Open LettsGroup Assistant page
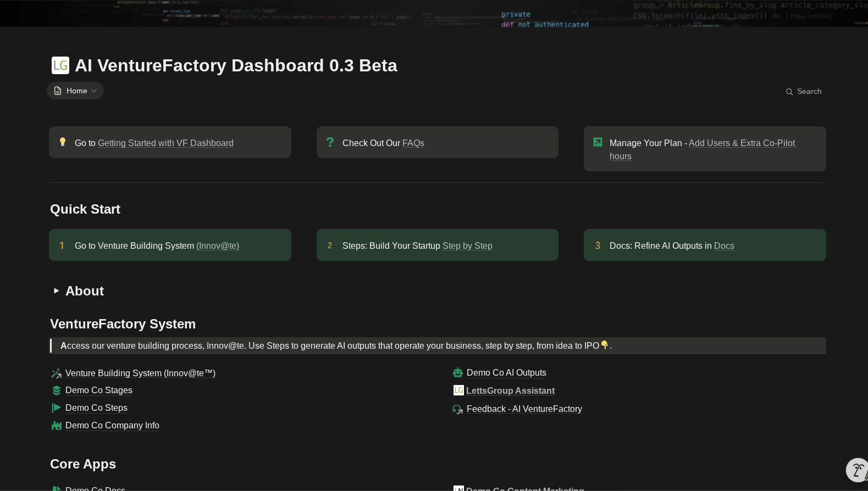The height and width of the screenshot is (491, 868). [510, 391]
